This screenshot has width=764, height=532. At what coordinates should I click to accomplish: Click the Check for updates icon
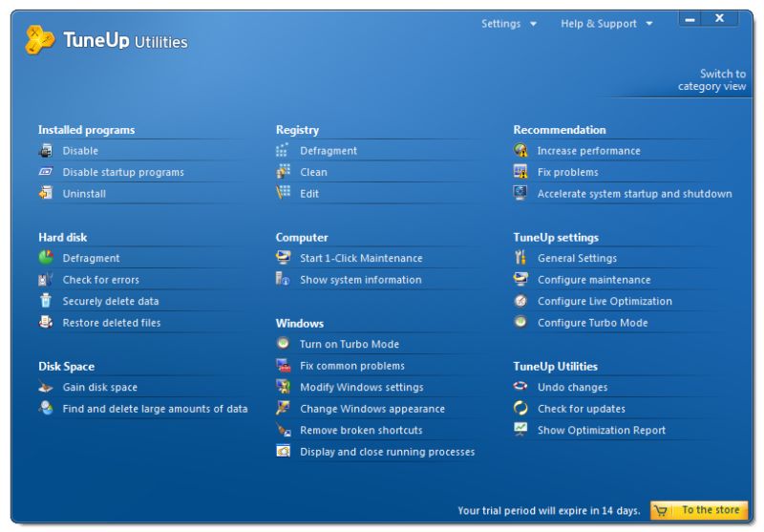[520, 408]
